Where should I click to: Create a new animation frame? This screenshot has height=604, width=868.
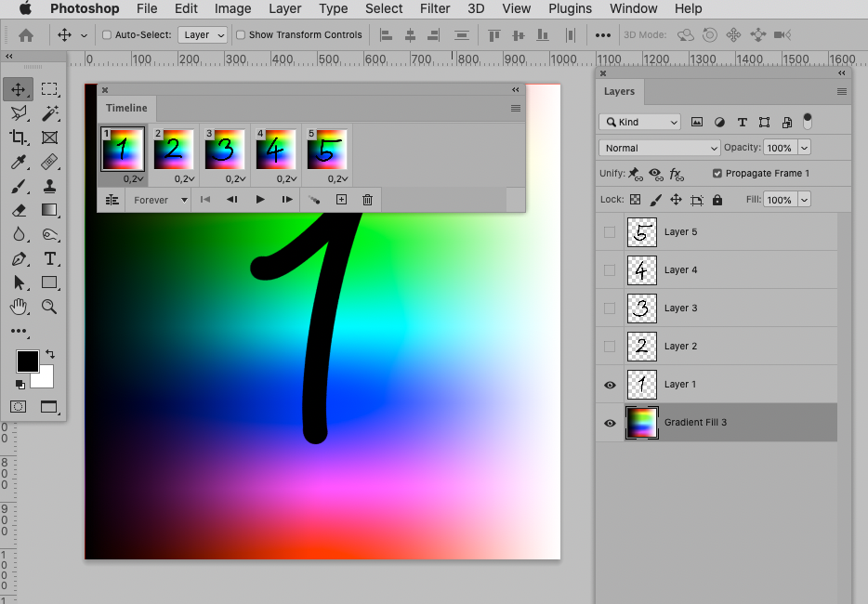[341, 199]
